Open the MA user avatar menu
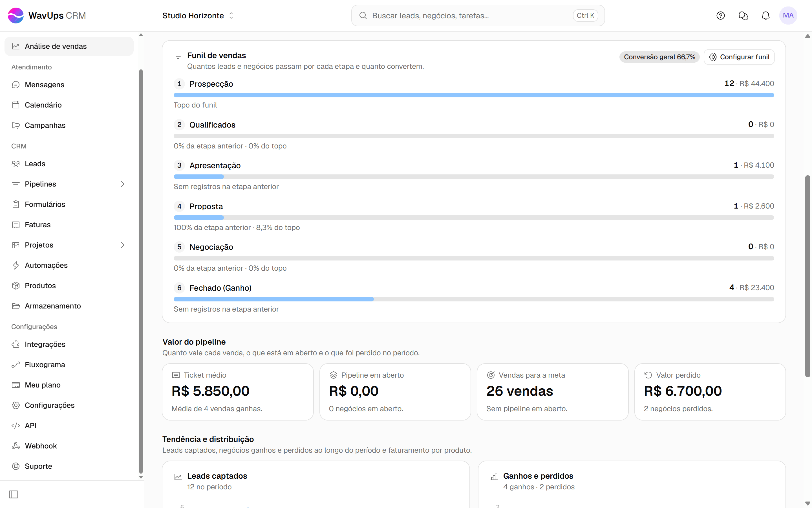Image resolution: width=812 pixels, height=508 pixels. pos(788,16)
